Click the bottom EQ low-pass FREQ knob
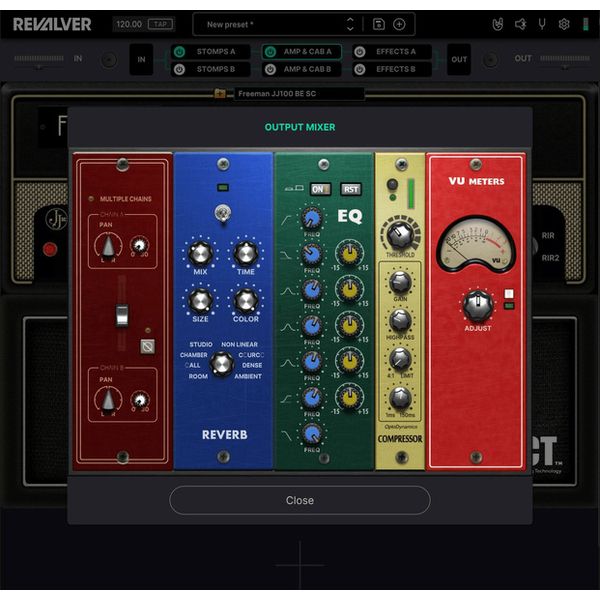Screen dimensions: 600x600 [x=312, y=434]
